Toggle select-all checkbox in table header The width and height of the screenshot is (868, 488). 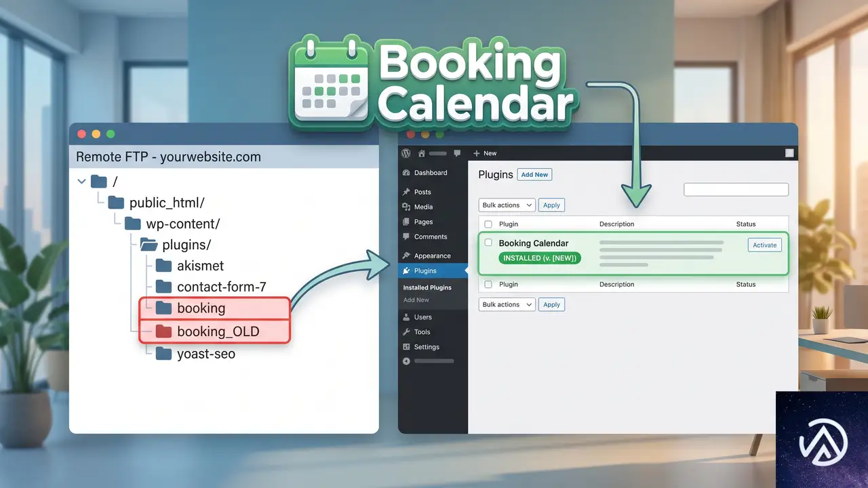tap(488, 224)
